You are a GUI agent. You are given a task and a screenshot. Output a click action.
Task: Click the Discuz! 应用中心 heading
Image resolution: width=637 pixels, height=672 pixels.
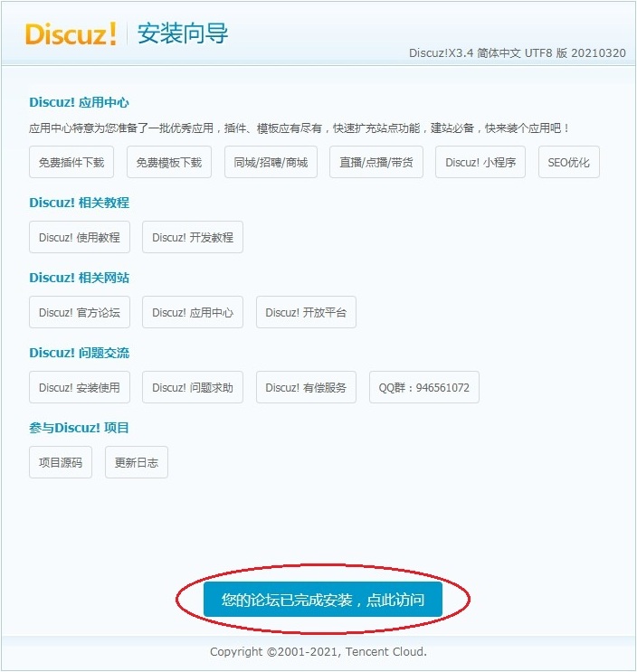pos(79,102)
